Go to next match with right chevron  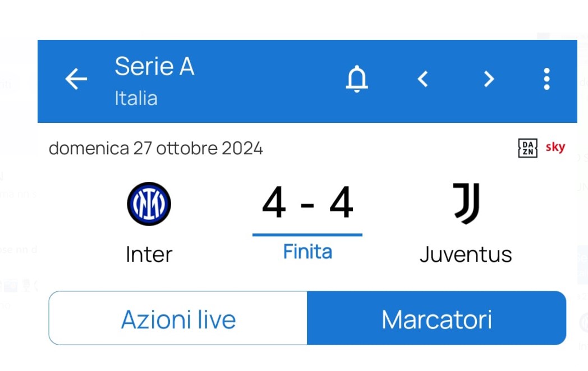click(489, 79)
